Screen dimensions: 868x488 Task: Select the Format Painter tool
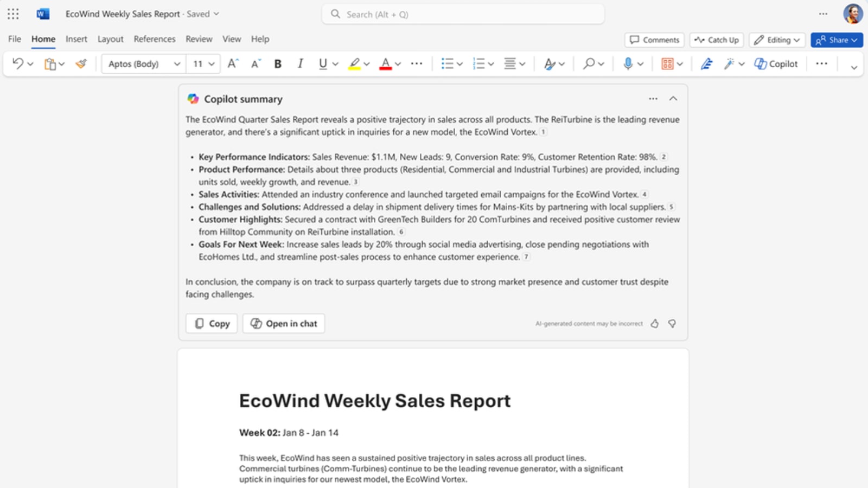click(80, 63)
